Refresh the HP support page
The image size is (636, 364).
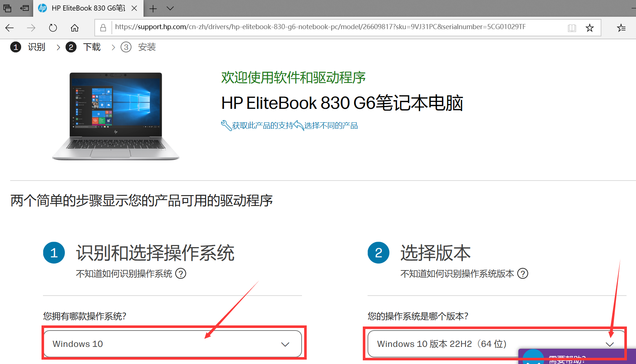click(53, 28)
